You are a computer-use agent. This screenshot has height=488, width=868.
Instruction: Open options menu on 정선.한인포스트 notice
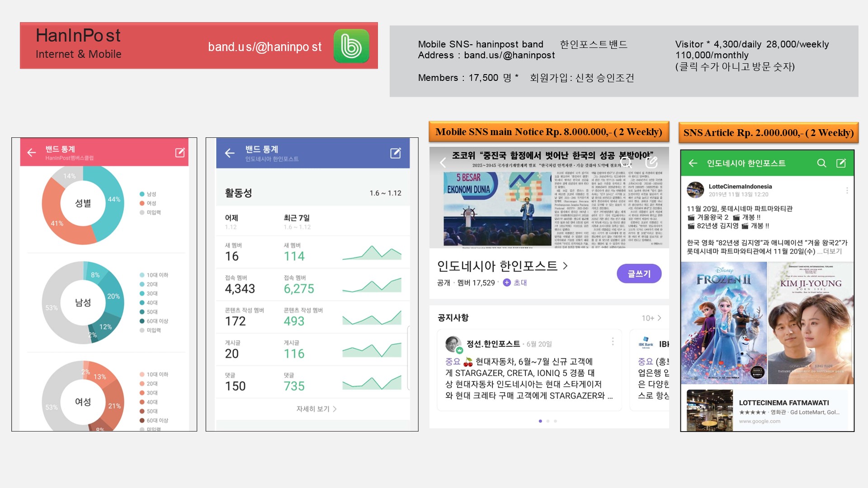[613, 341]
